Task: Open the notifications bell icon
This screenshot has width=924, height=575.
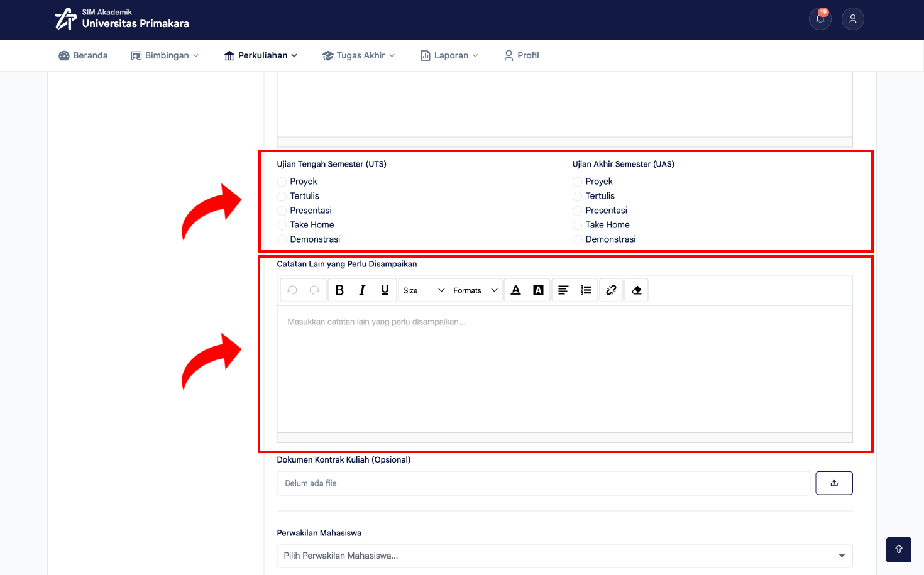Action: coord(820,19)
